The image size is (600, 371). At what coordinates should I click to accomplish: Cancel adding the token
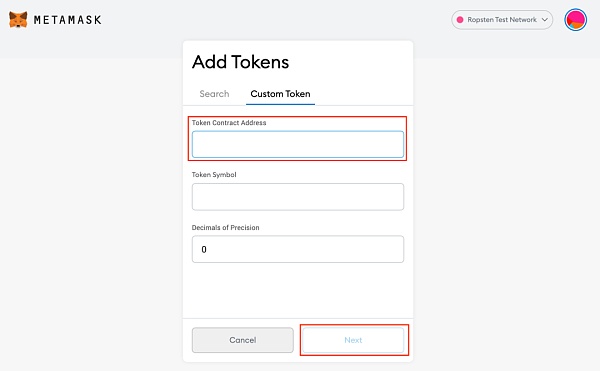pos(243,340)
